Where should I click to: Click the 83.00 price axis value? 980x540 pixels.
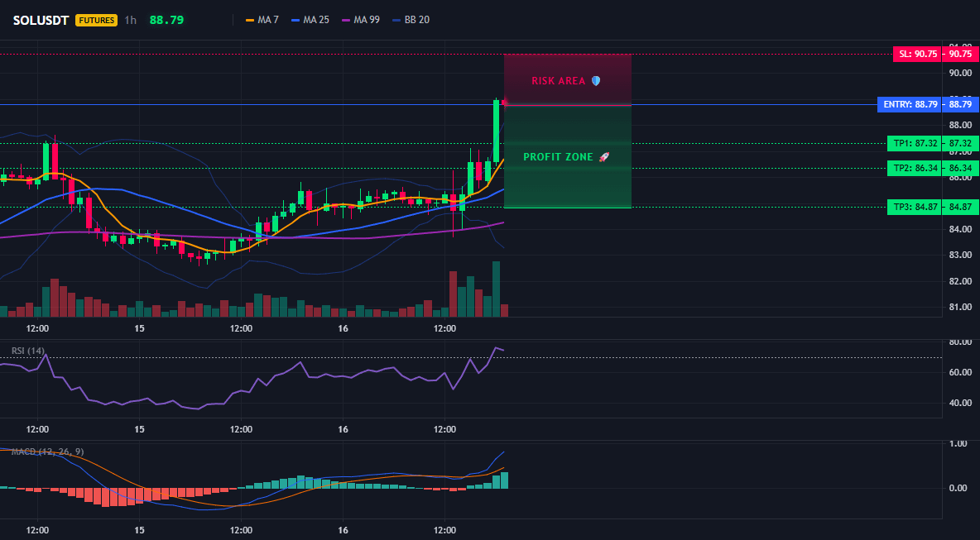[961, 256]
